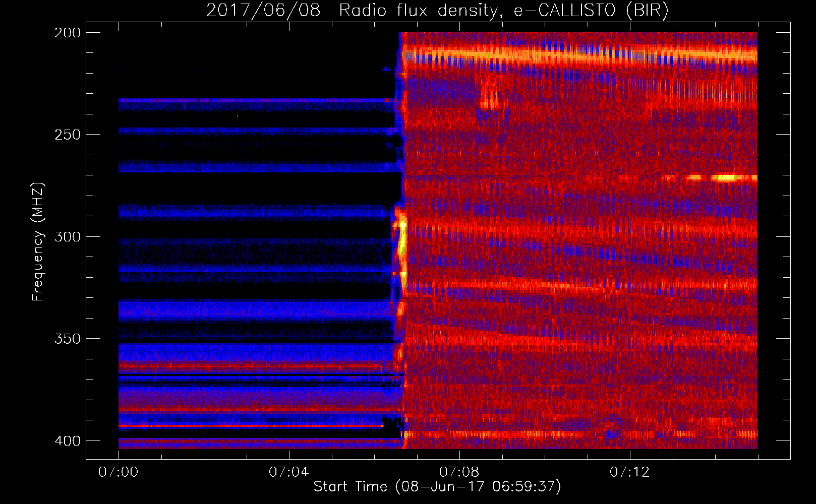
Task: Click the 'Frequency (MHZ)' axis label
Action: coord(38,242)
